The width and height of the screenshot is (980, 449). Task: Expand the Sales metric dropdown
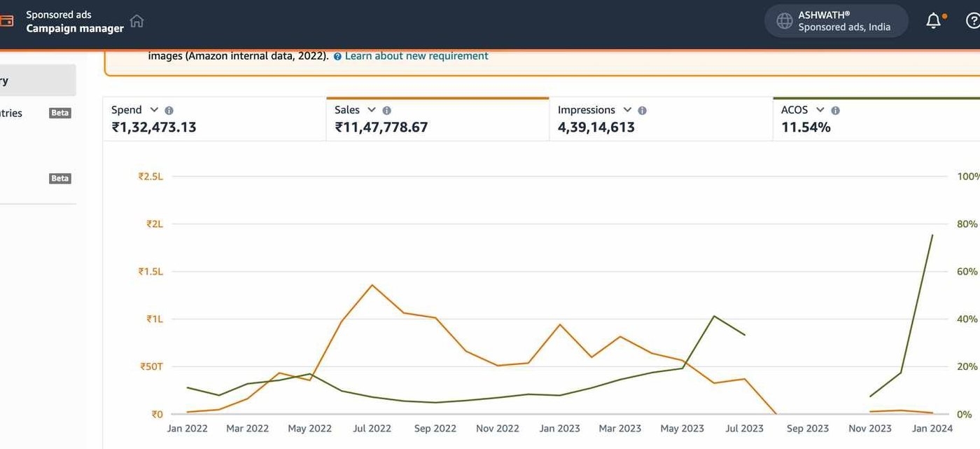pos(372,110)
